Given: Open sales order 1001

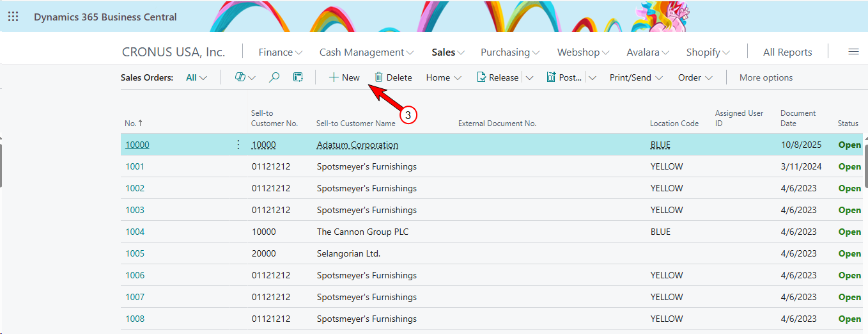Looking at the screenshot, I should point(135,166).
